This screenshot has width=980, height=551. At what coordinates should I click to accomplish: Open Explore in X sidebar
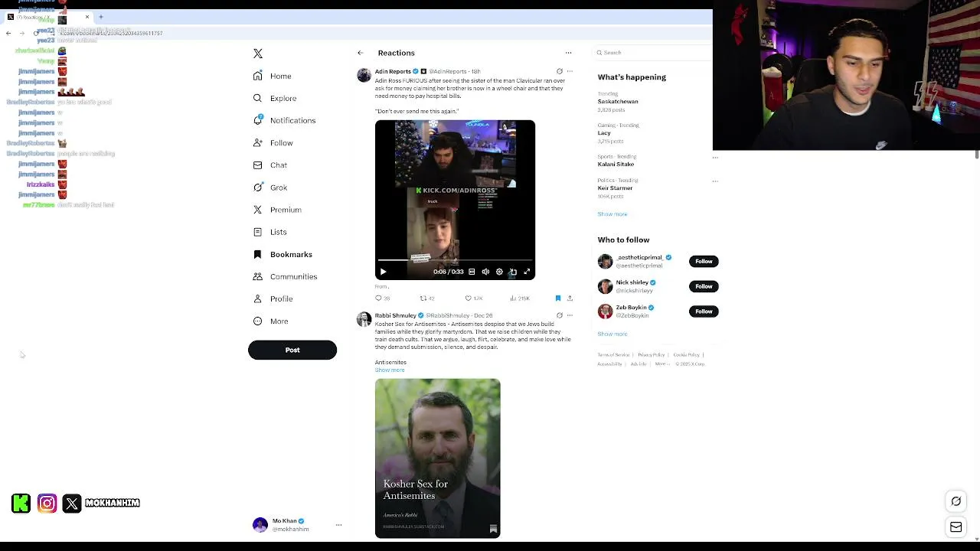(x=275, y=98)
